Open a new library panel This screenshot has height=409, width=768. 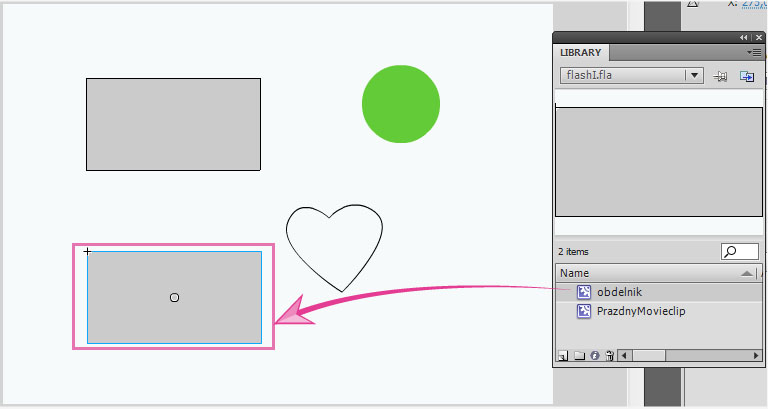(746, 76)
